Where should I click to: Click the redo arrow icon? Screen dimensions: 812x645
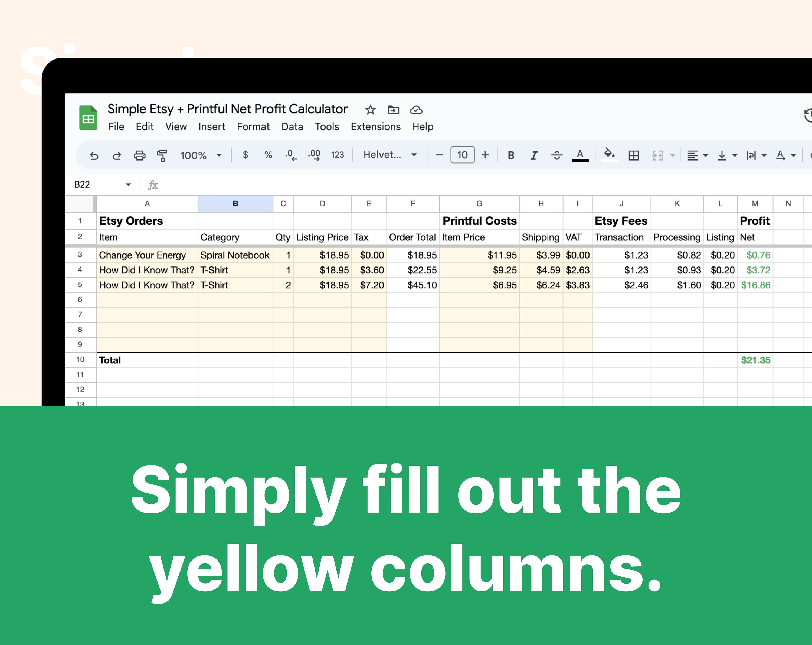[117, 155]
